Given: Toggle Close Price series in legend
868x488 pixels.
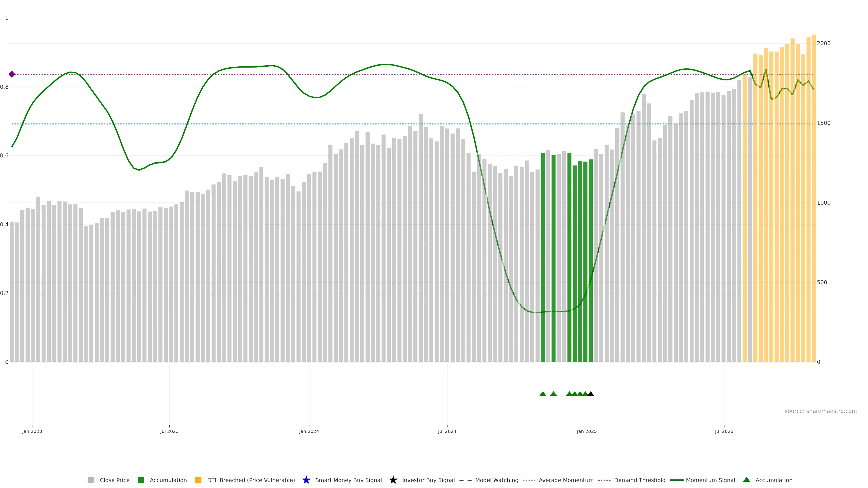Looking at the screenshot, I should (x=114, y=480).
